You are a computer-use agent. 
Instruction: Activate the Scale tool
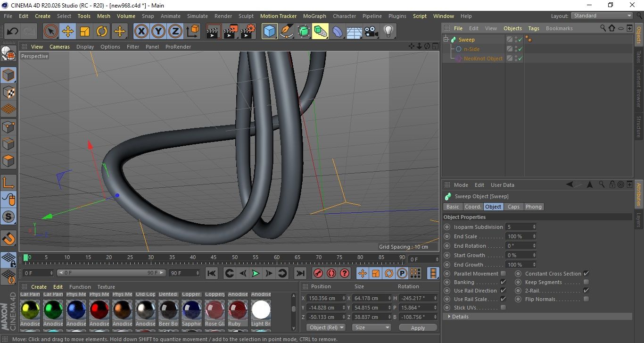(x=85, y=32)
